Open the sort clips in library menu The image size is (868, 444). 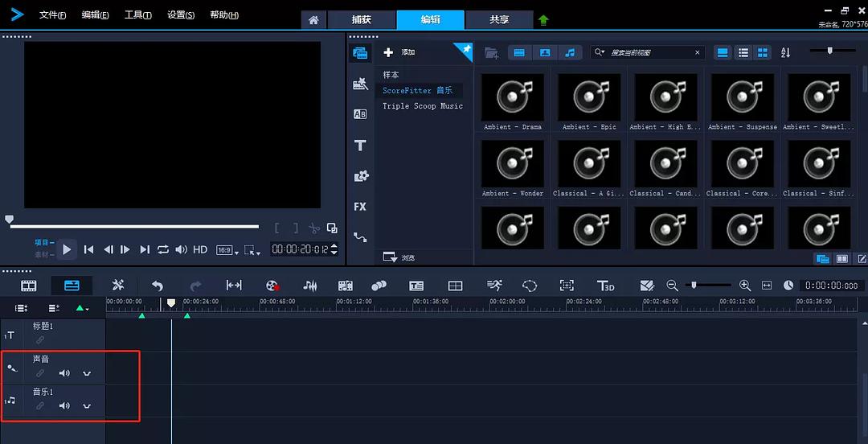tap(785, 52)
